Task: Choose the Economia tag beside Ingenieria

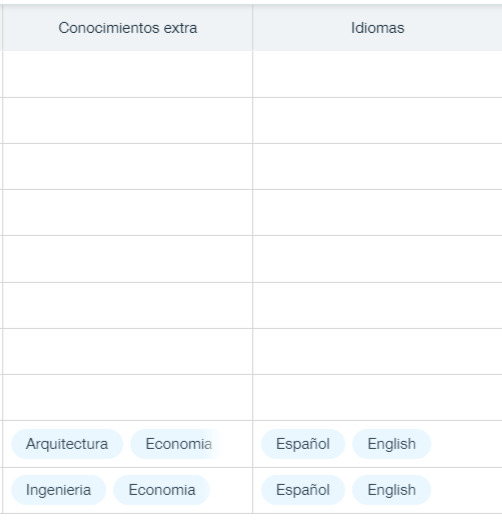Action: pyautogui.click(x=162, y=490)
